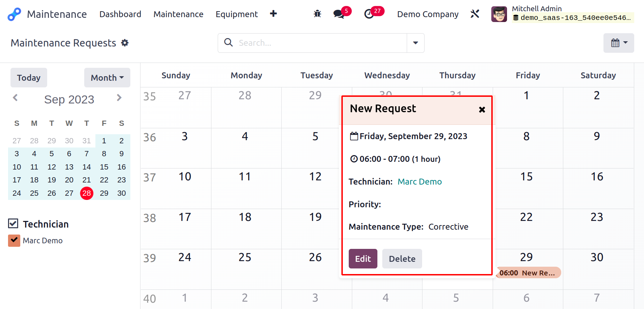Open the search options dropdown arrow
The height and width of the screenshot is (309, 644).
point(415,43)
